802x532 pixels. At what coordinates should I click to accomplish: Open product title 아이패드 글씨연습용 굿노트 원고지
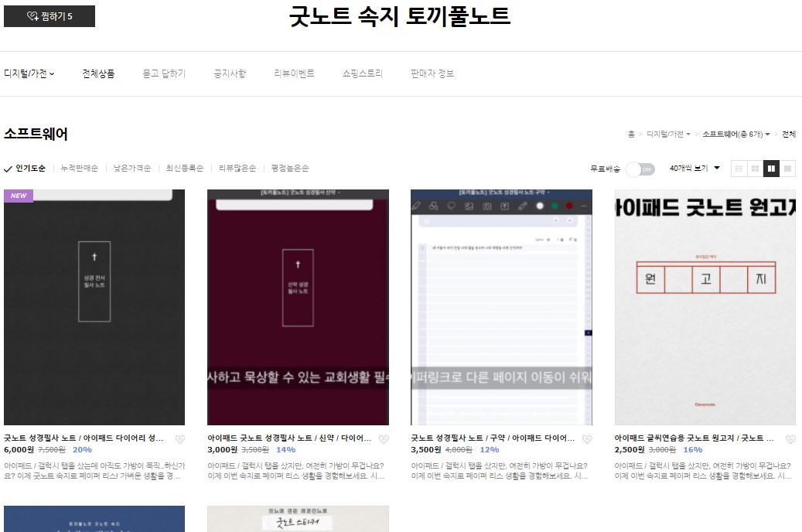[694, 438]
